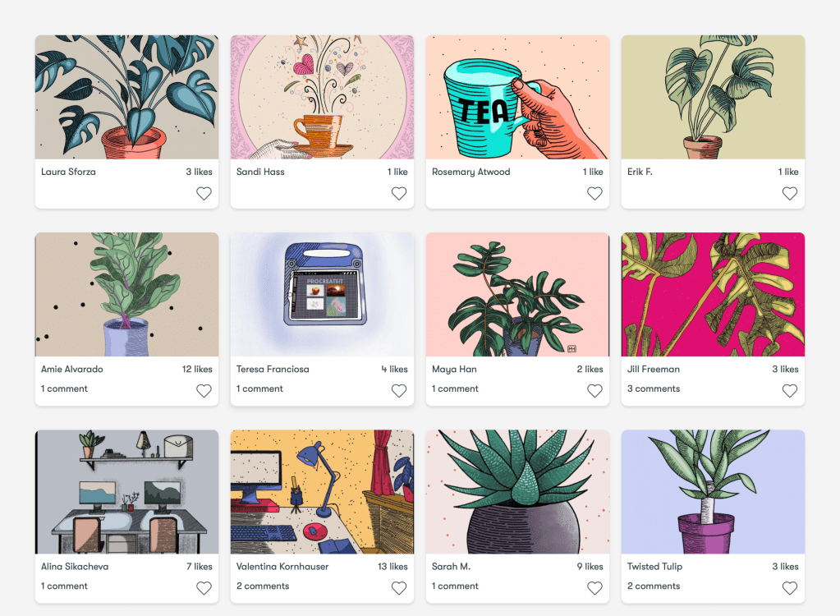Visit Amie Alvarado's profile name
This screenshot has height=616, width=840.
(x=71, y=369)
